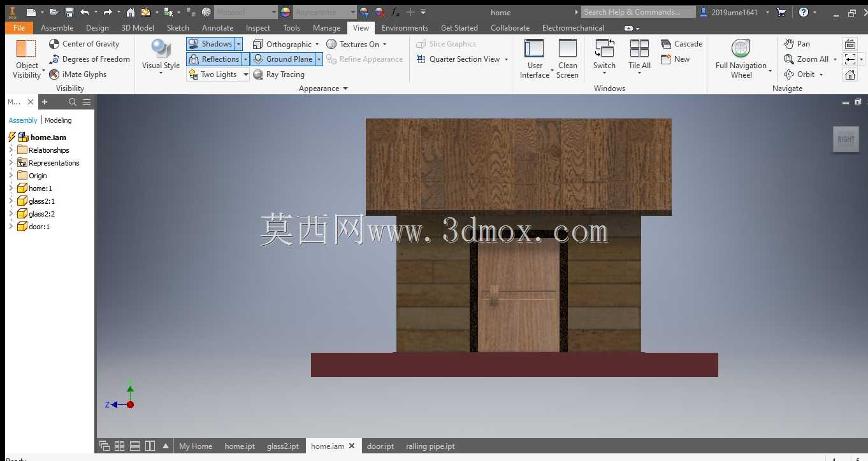Viewport: 868px width, 461px height.
Task: Click the Cascade windows button
Action: 682,44
